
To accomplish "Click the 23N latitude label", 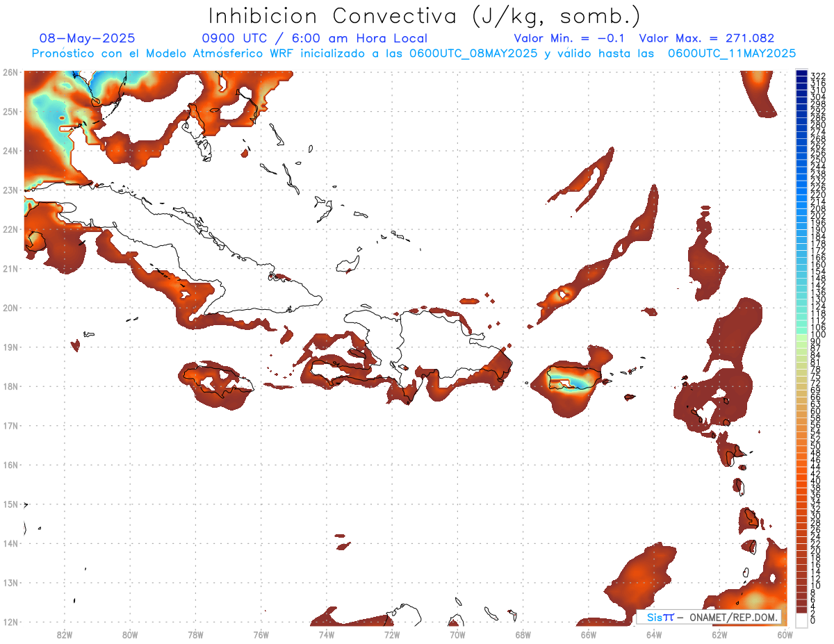I will (10, 190).
